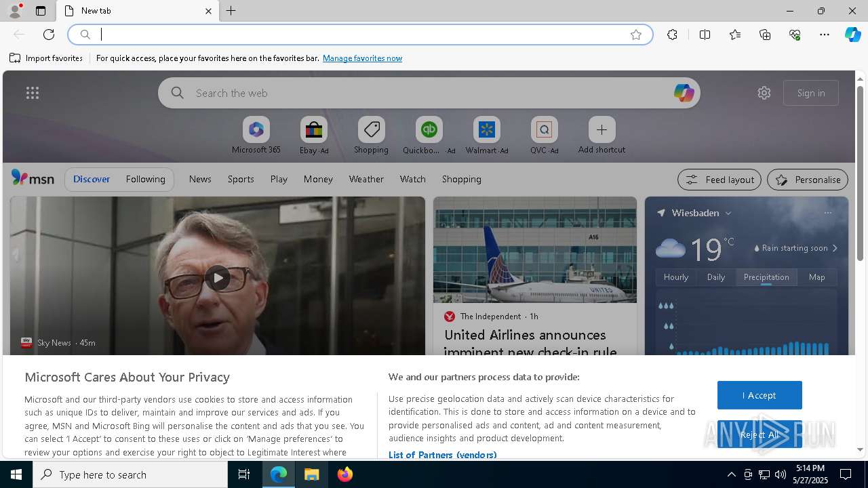868x488 pixels.
Task: Launch Firefox from taskbar
Action: (x=345, y=474)
